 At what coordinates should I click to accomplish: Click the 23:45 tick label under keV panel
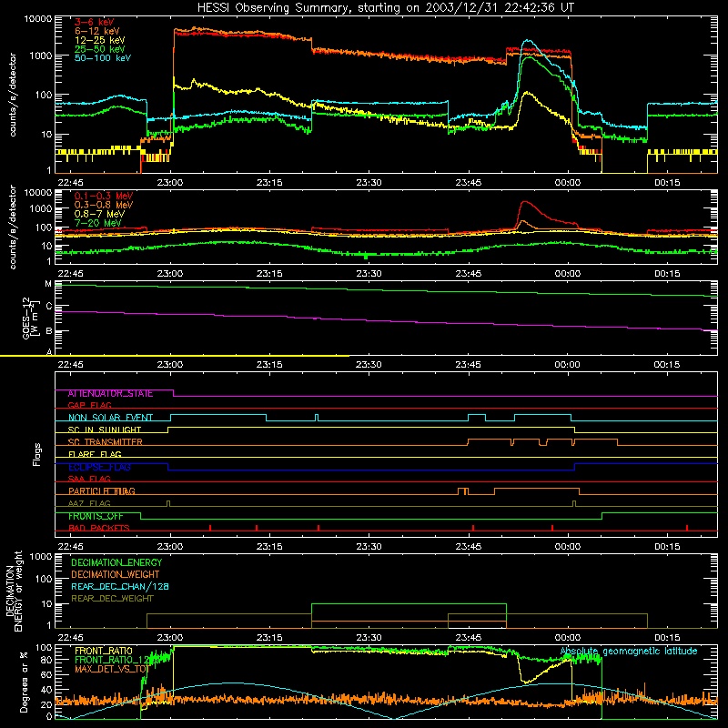pyautogui.click(x=468, y=183)
